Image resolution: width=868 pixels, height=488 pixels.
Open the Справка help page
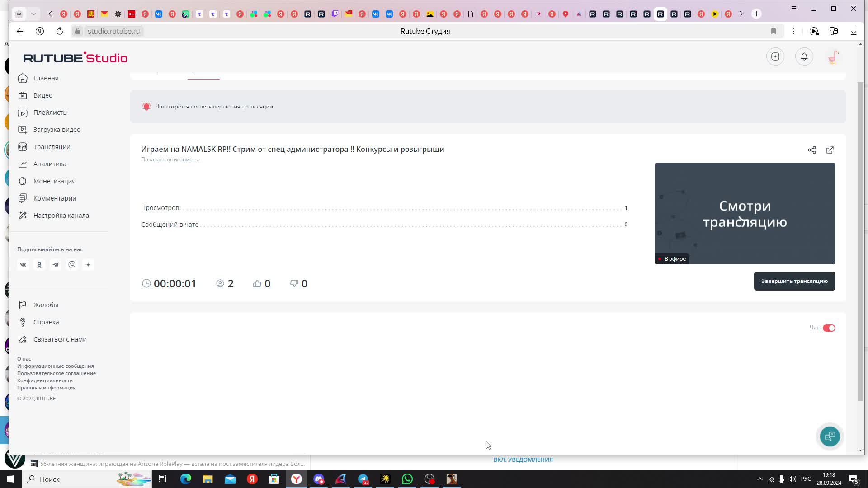coord(38,322)
